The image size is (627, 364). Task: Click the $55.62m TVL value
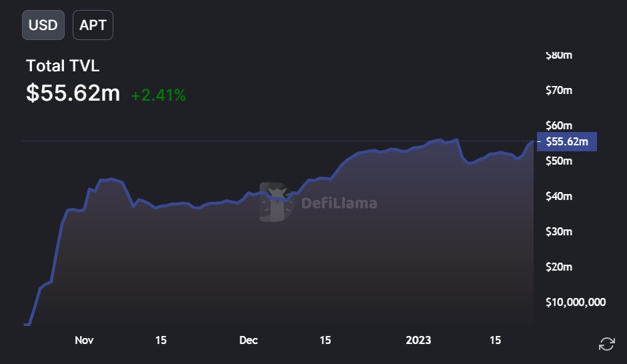(73, 93)
